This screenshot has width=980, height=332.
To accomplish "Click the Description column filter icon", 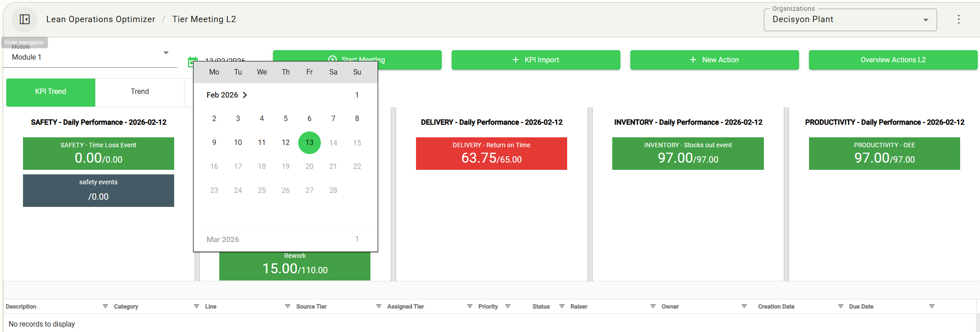I will [105, 306].
